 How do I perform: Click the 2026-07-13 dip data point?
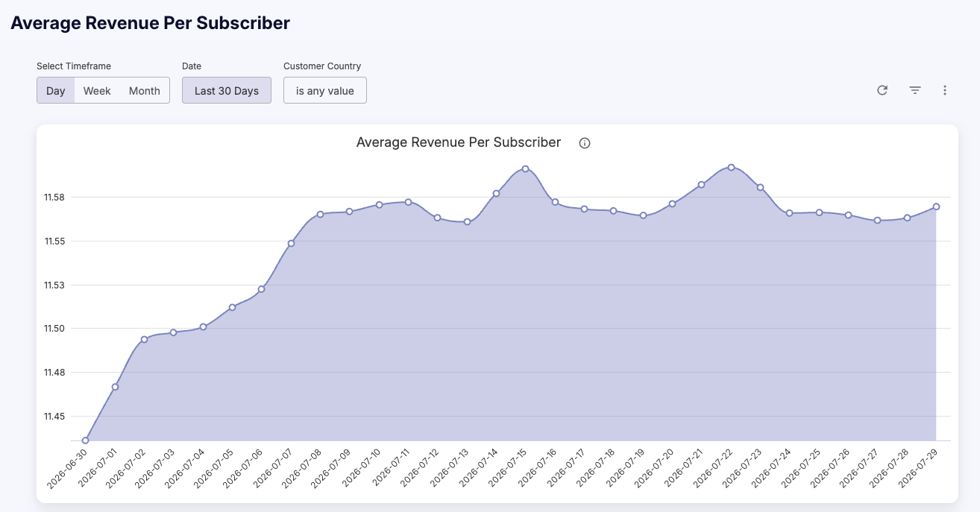[x=467, y=221]
